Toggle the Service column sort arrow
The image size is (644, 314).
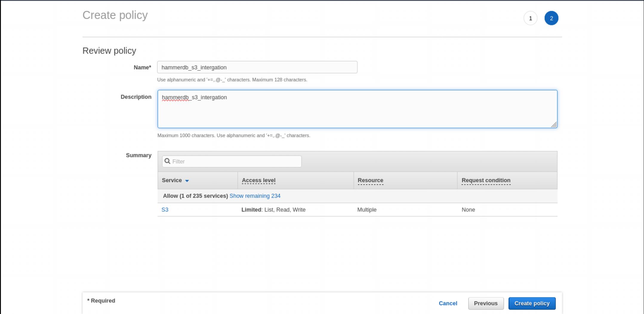(x=187, y=181)
